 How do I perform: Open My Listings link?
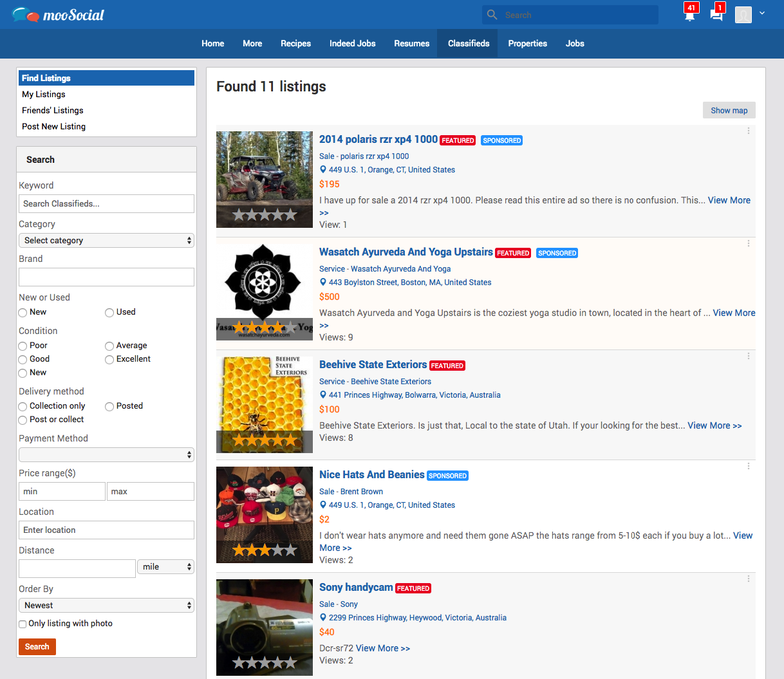[x=44, y=95]
